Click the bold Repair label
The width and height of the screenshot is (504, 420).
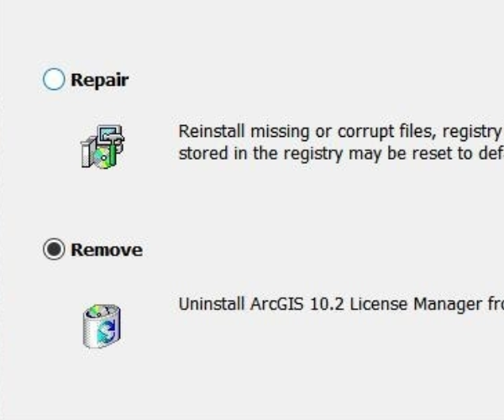(99, 81)
